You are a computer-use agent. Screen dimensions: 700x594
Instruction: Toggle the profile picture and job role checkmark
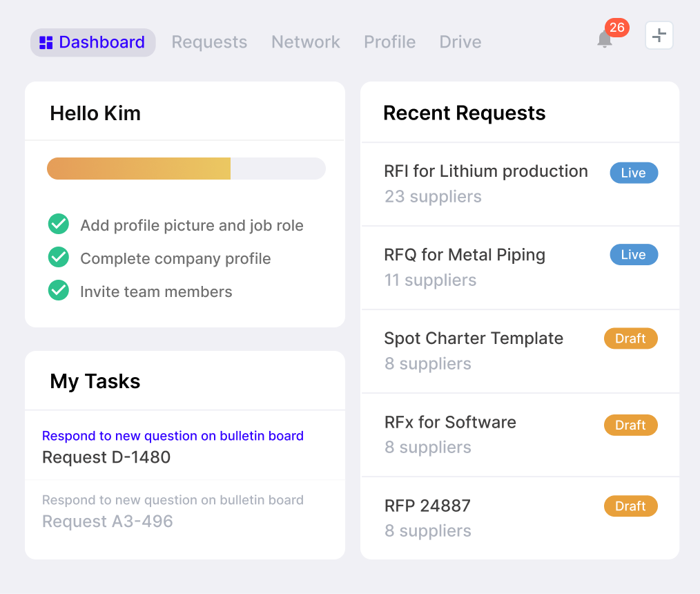point(58,224)
